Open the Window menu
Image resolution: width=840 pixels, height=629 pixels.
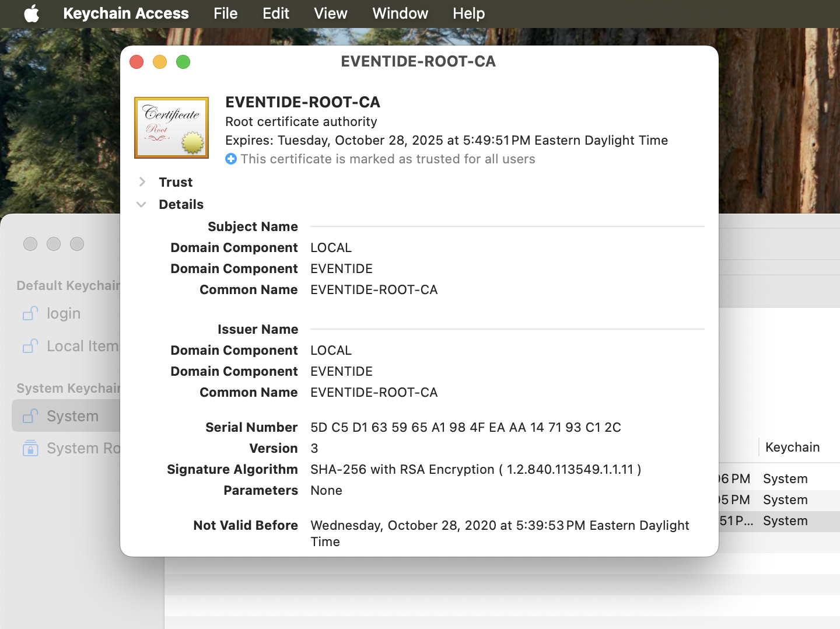(400, 13)
